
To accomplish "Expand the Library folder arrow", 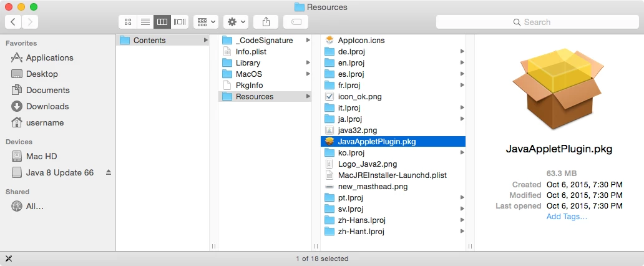I will click(308, 63).
